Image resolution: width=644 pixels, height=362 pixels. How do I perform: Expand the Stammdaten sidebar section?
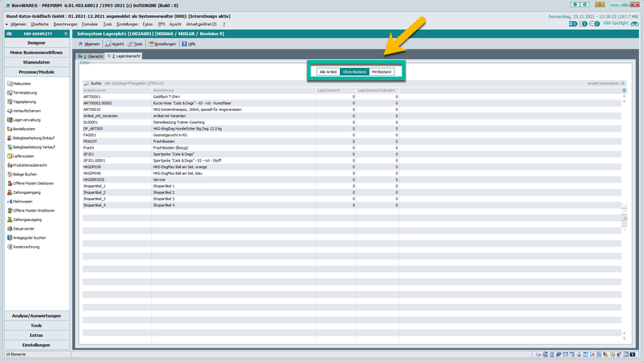36,62
